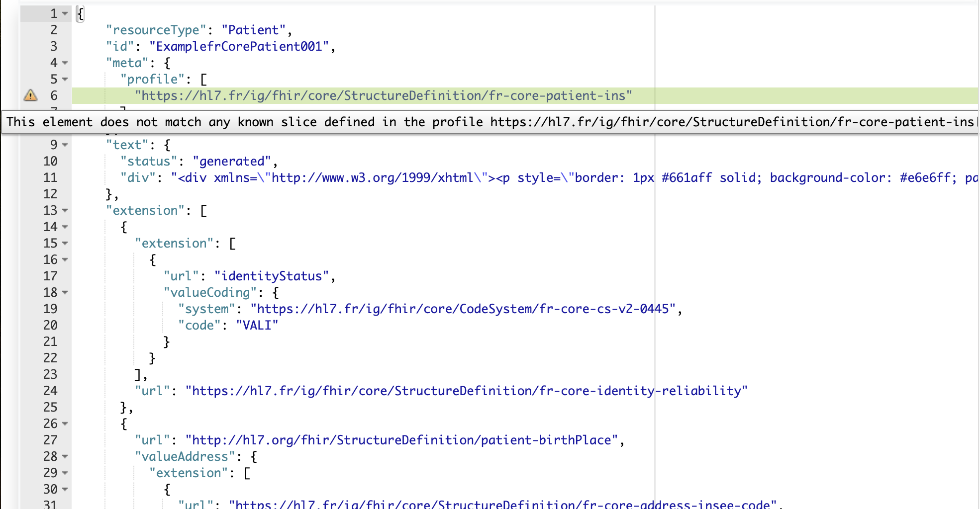Image resolution: width=980 pixels, height=509 pixels.
Task: Fold the nested extension array line 15
Action: tap(65, 244)
